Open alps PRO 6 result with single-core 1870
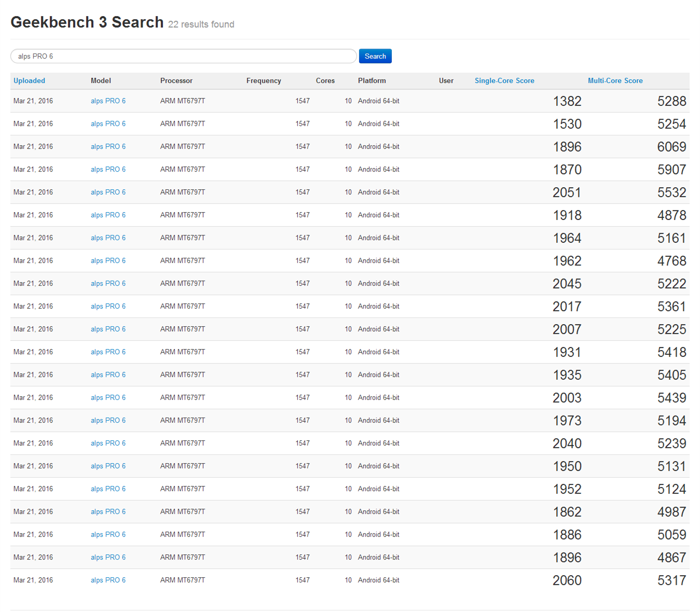 [108, 169]
